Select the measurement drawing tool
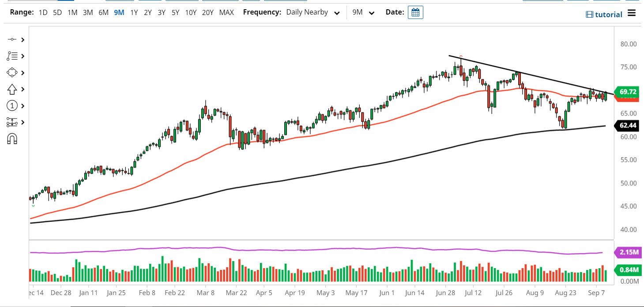The image size is (644, 307). [12, 122]
